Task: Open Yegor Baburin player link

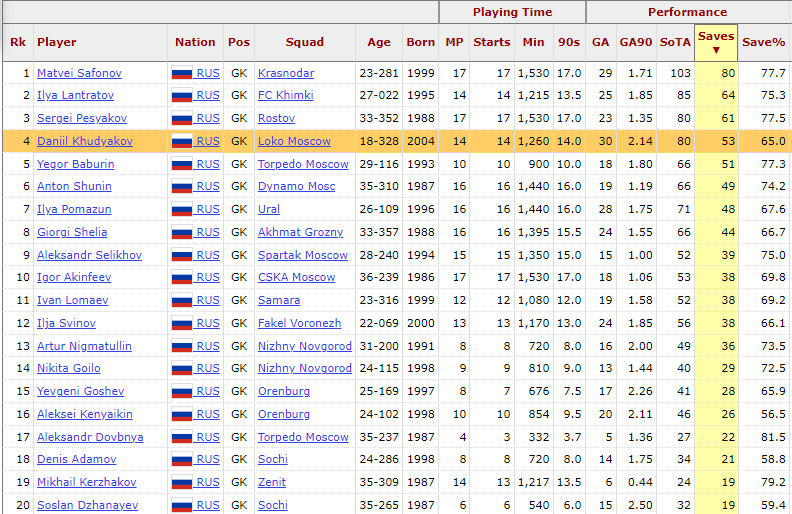Action: (x=76, y=164)
